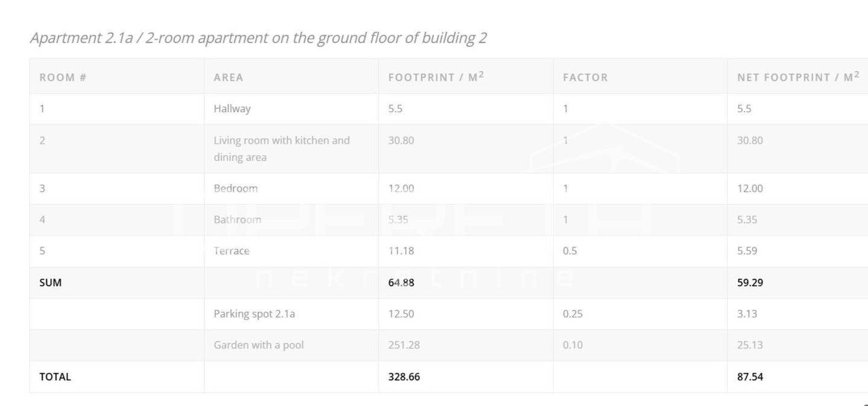Click the SUM row label
The width and height of the screenshot is (868, 406).
(51, 282)
